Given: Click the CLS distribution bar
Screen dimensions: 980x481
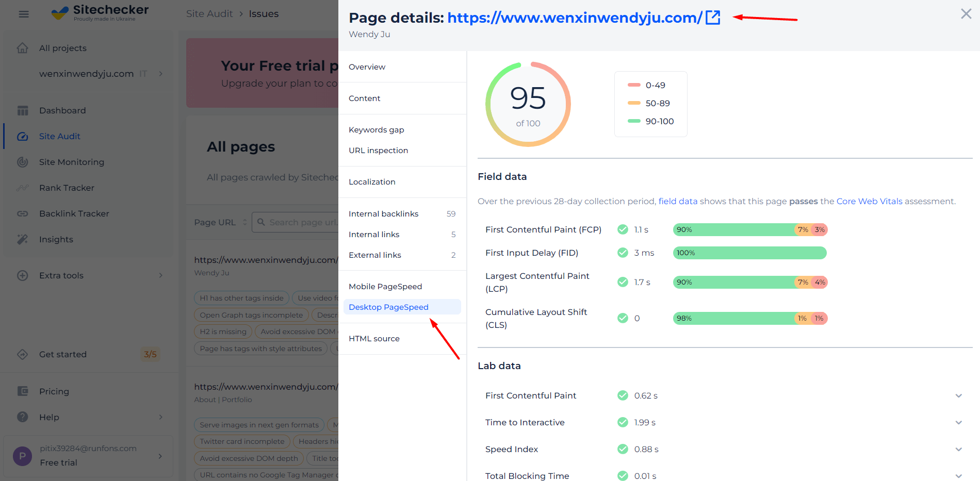Looking at the screenshot, I should click(750, 318).
